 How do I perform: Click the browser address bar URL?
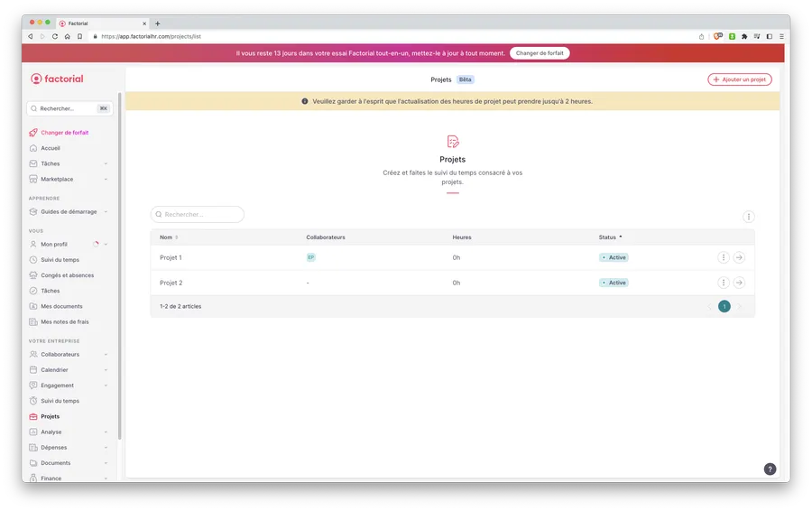point(151,37)
